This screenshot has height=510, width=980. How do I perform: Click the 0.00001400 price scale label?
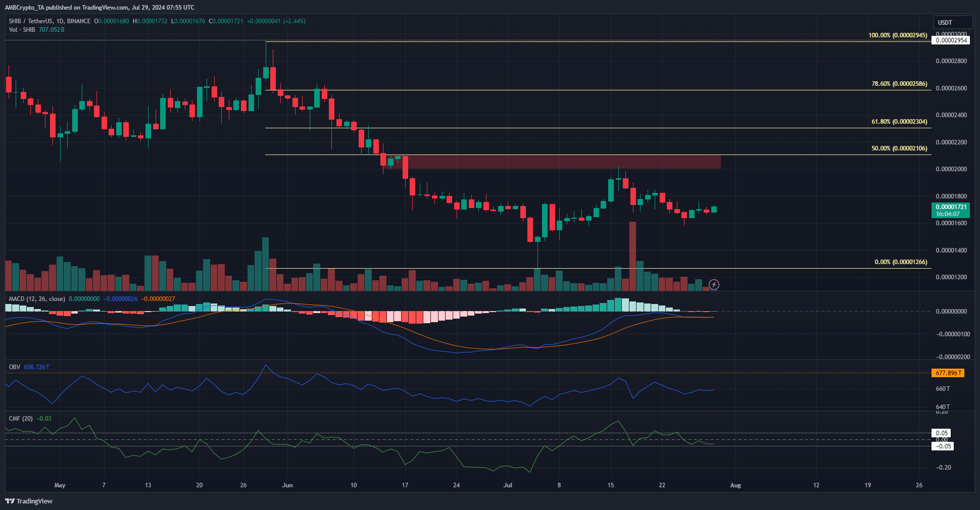(x=951, y=250)
